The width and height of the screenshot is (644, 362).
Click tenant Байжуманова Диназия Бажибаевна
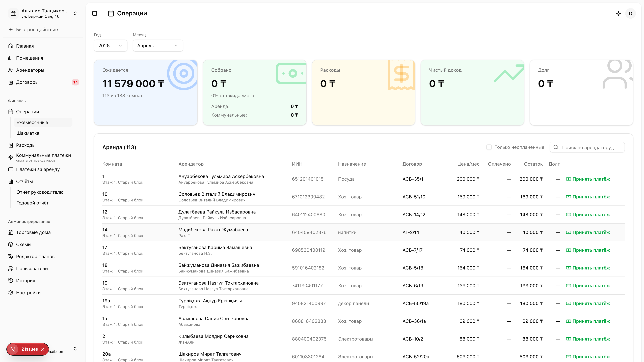click(219, 265)
